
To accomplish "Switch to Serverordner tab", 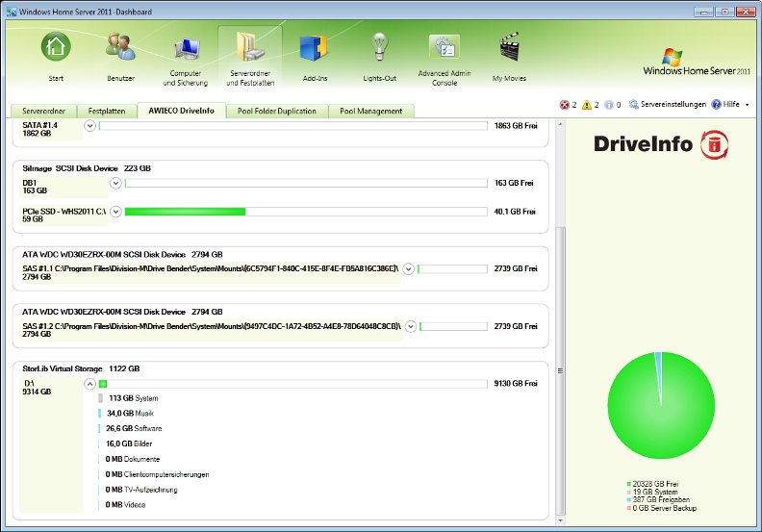I will point(43,112).
